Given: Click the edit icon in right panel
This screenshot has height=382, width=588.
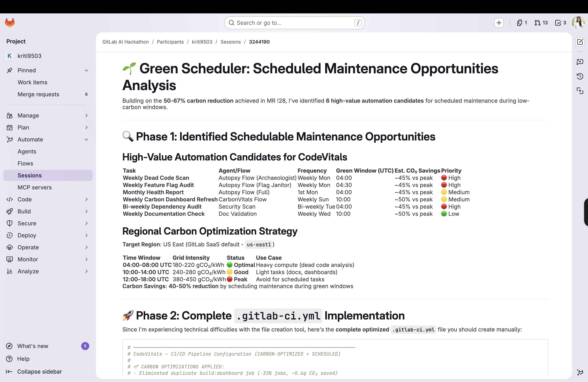Looking at the screenshot, I should point(580,42).
